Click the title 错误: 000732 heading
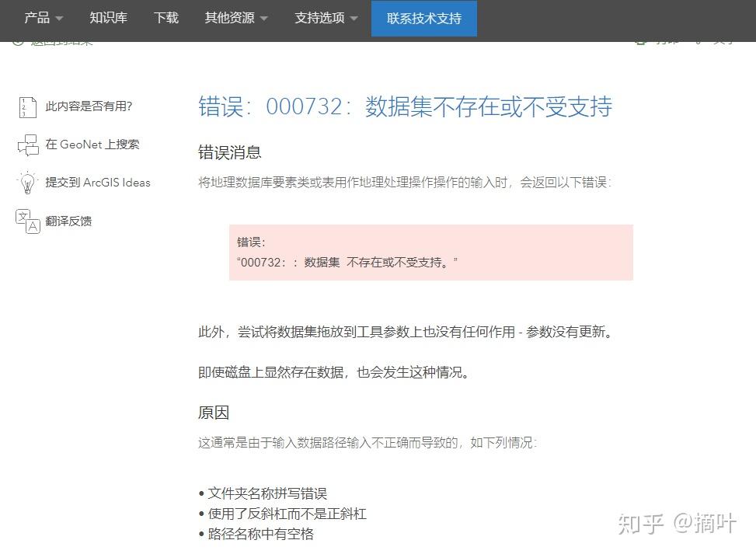The image size is (756, 554). [x=406, y=106]
